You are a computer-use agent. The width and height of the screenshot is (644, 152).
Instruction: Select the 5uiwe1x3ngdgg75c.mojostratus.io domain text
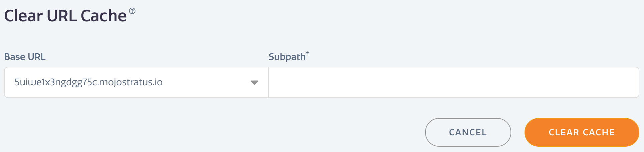(88, 82)
